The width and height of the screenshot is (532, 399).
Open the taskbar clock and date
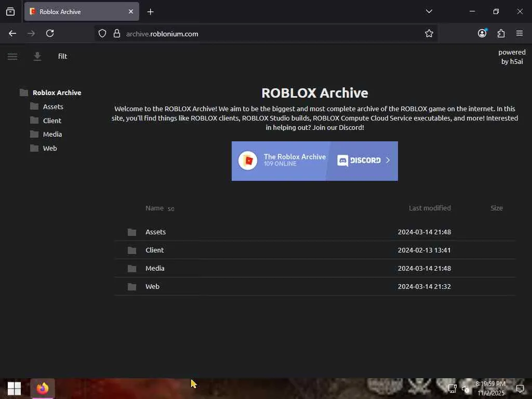point(490,388)
